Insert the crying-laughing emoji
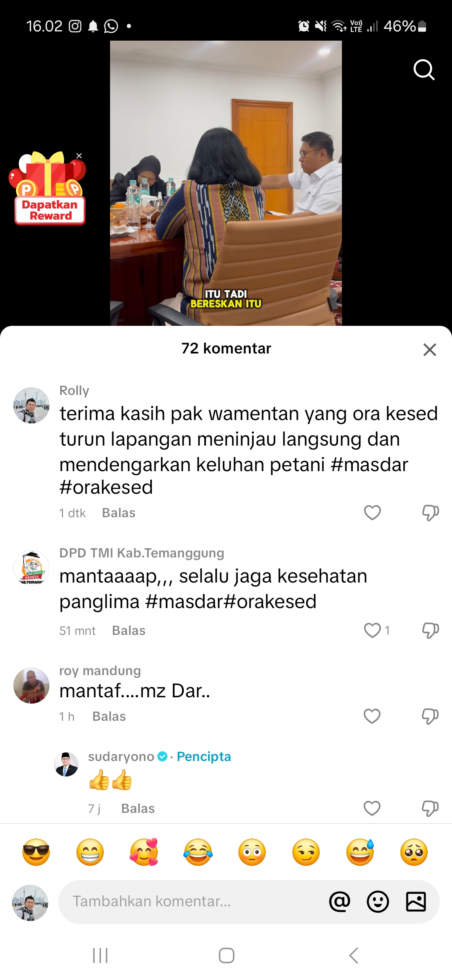Screen dimensions: 452x980 click(x=198, y=852)
